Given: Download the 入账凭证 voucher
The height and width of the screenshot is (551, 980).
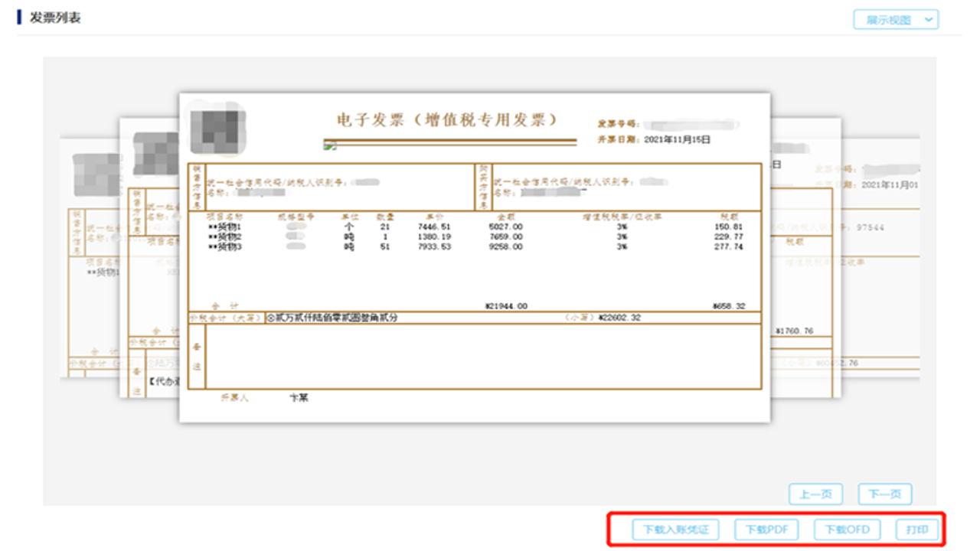Looking at the screenshot, I should tap(676, 530).
